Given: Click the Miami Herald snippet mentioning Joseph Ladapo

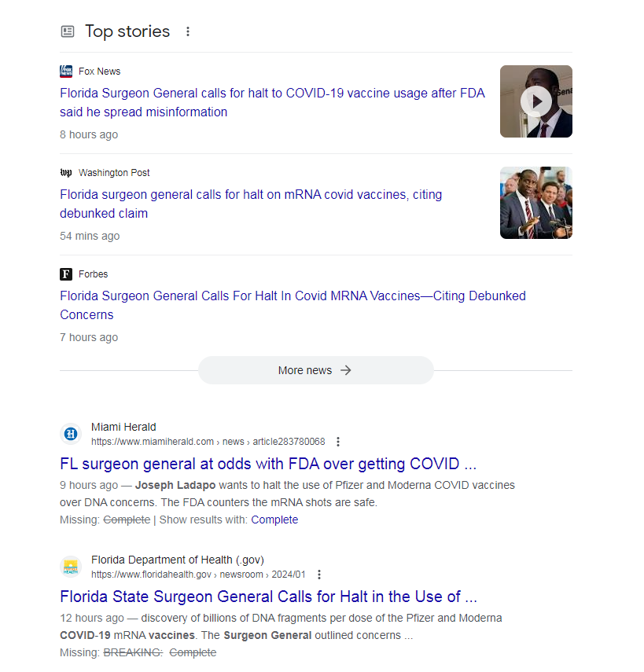Looking at the screenshot, I should pyautogui.click(x=287, y=494).
